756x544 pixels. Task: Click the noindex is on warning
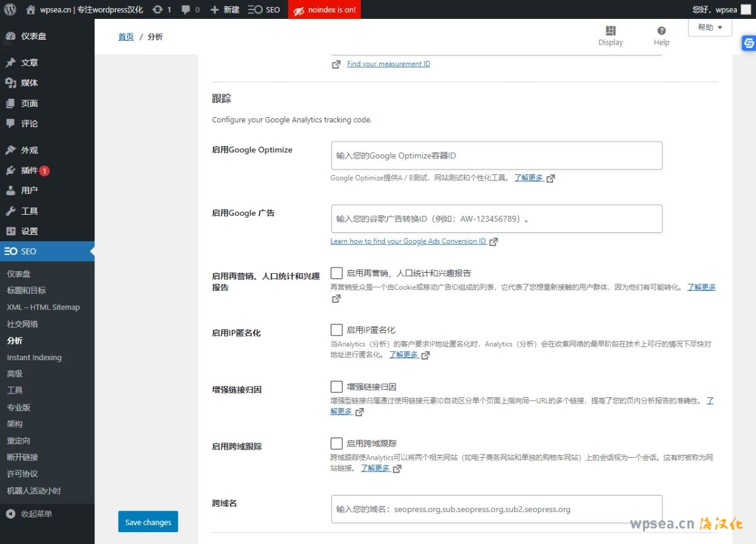[324, 9]
